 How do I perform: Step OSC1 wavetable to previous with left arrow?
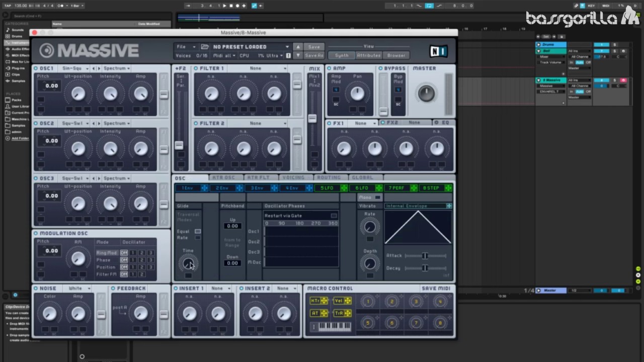tap(94, 68)
